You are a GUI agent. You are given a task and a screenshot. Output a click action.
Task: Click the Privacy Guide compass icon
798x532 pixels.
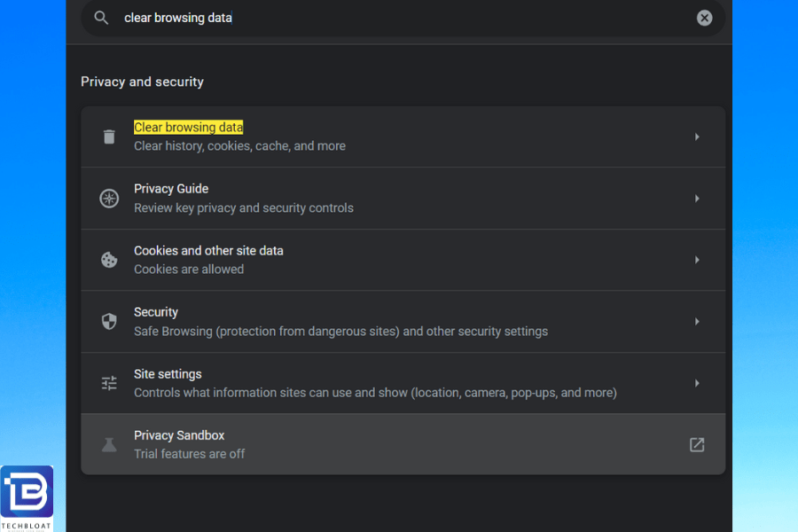pyautogui.click(x=109, y=198)
